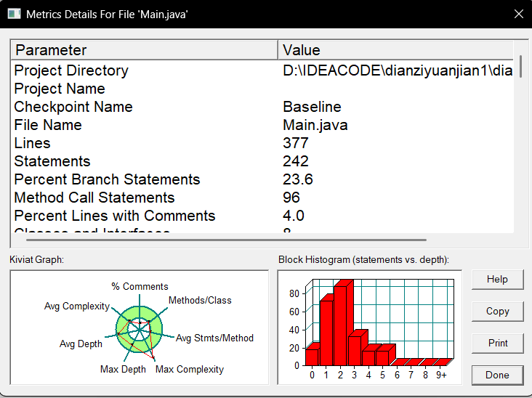The image size is (532, 398).
Task: Select the Project Directory row
Action: click(262, 70)
